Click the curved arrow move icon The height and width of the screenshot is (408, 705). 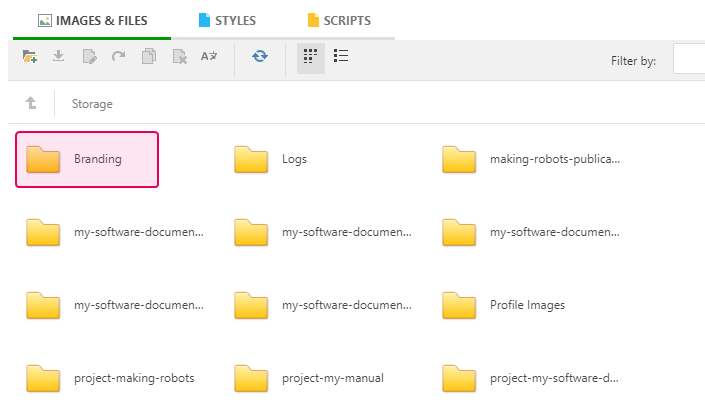(119, 56)
